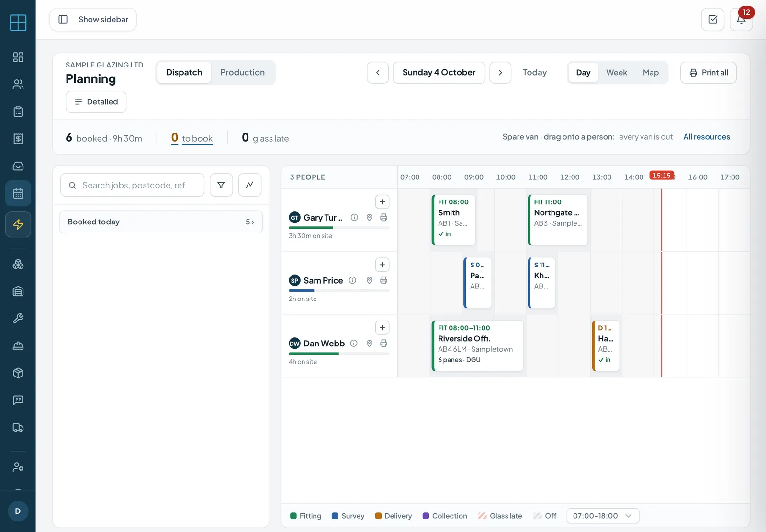This screenshot has width=766, height=532.
Task: Click the zigzag route icon button beside filter
Action: point(250,185)
